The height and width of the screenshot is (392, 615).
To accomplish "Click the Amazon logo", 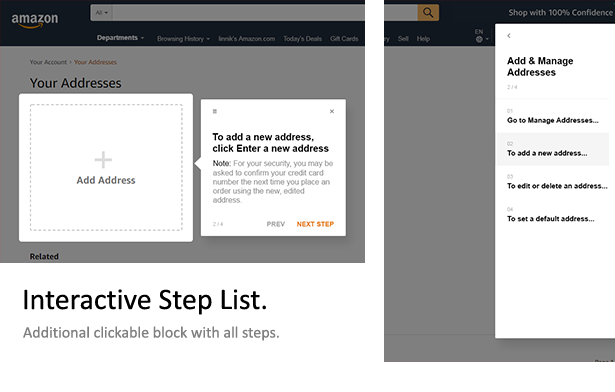I will [35, 20].
